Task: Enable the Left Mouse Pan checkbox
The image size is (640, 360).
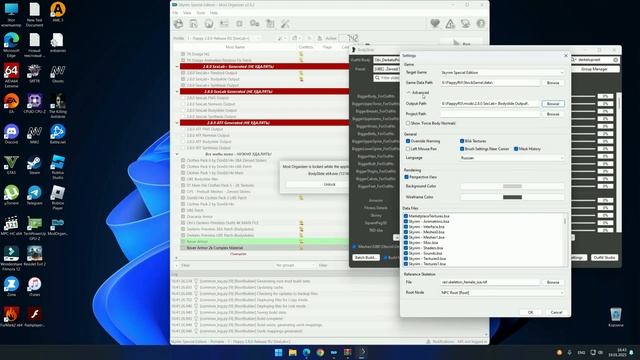Action: pyautogui.click(x=408, y=149)
